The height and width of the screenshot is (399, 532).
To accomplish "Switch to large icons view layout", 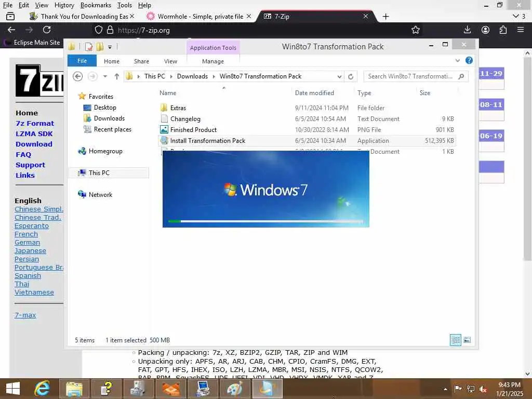I will pos(467,340).
